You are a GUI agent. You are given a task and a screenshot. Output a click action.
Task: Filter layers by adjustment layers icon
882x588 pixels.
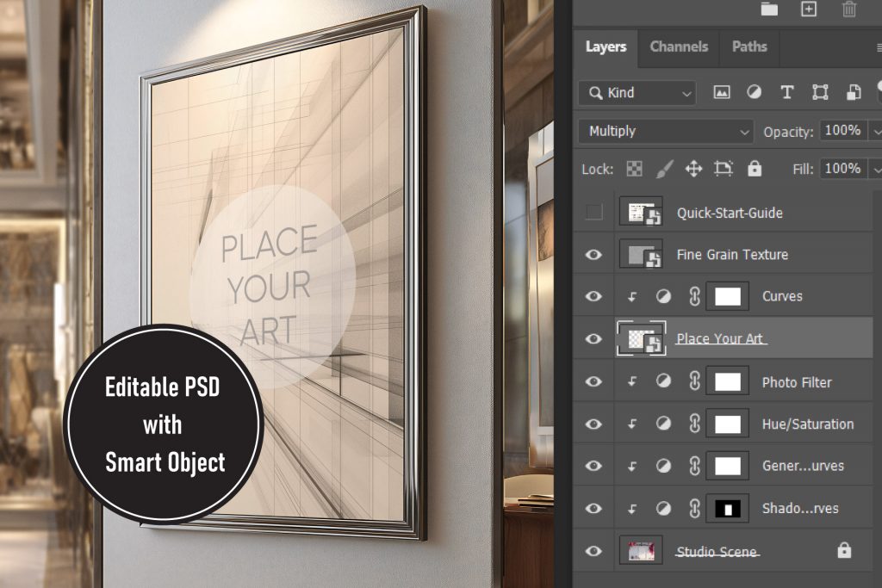(x=754, y=92)
